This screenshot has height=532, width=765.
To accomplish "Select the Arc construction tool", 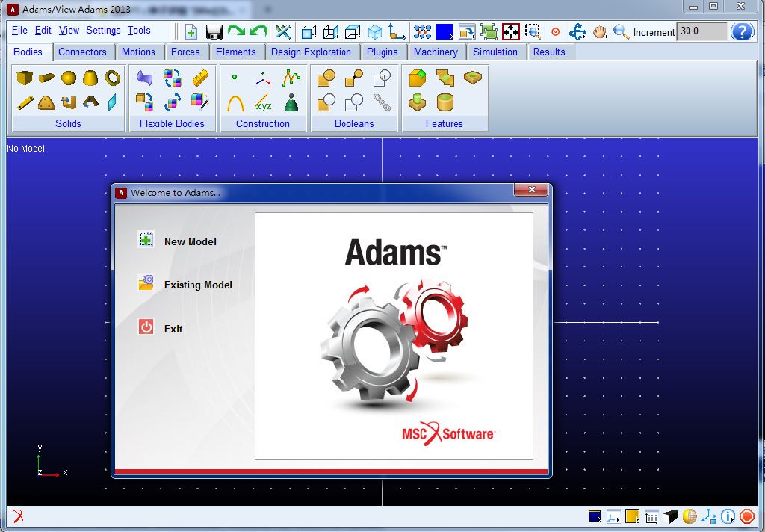I will 235,103.
